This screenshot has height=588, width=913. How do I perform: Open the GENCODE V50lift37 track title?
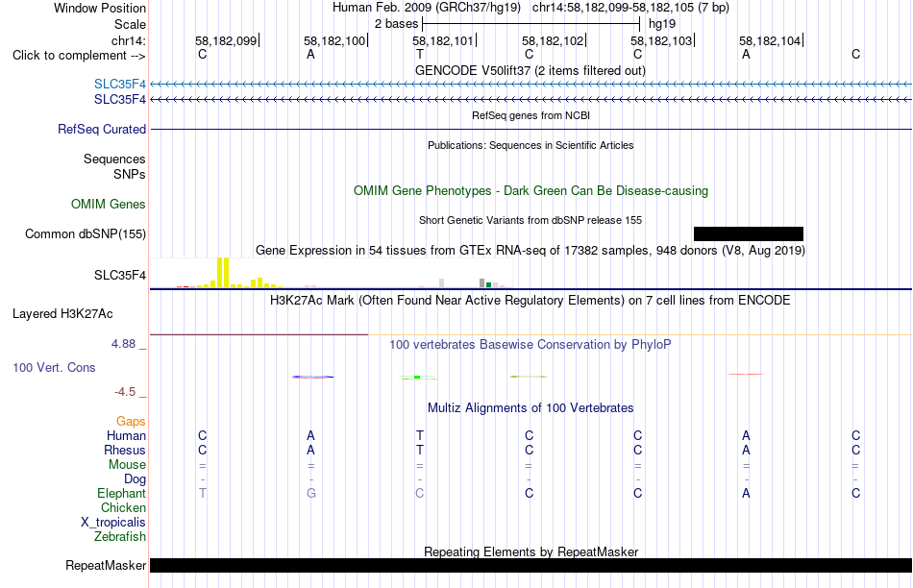[x=531, y=70]
